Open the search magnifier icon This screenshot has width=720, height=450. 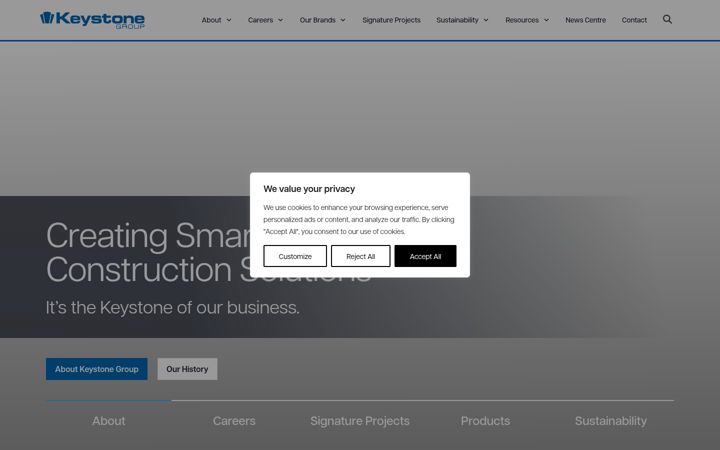coord(667,19)
